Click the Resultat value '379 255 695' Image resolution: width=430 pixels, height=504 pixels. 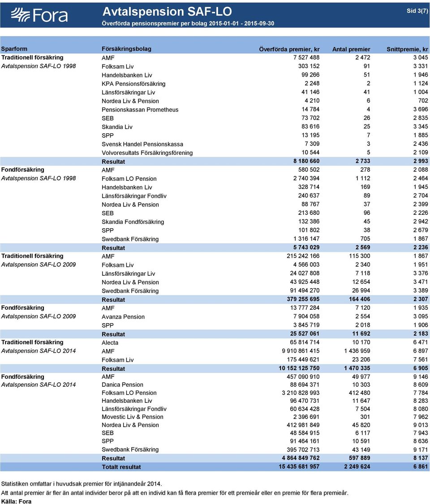click(x=303, y=299)
